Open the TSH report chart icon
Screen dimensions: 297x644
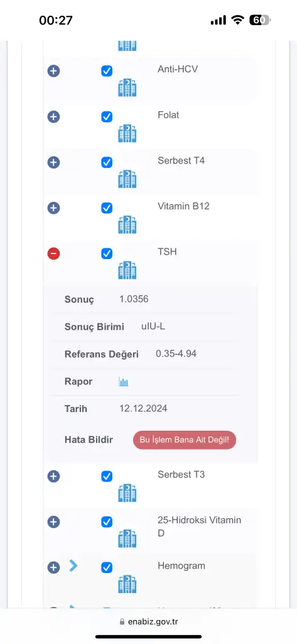coord(124,382)
